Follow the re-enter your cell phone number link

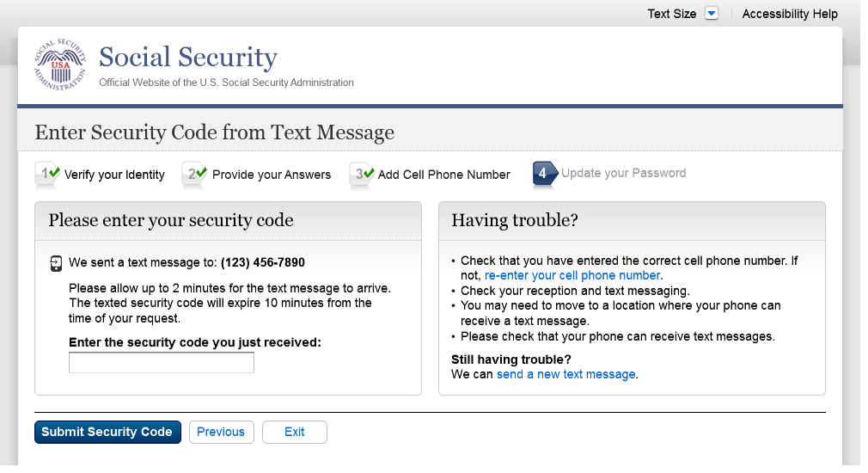tap(572, 275)
